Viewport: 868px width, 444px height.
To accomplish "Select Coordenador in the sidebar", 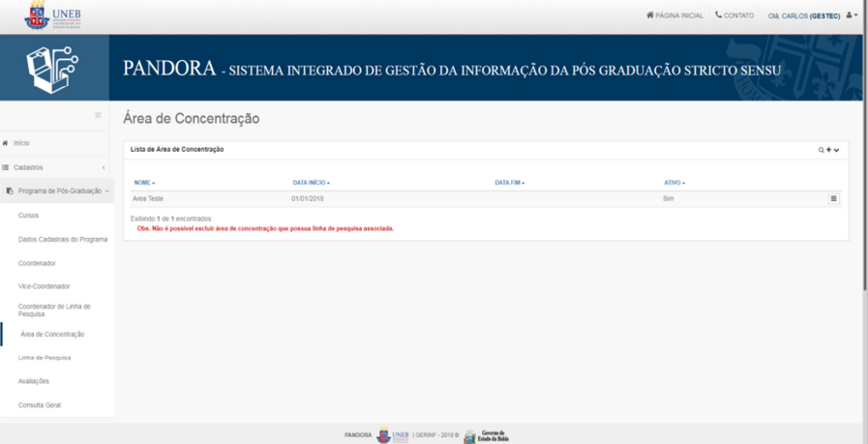I will point(37,263).
